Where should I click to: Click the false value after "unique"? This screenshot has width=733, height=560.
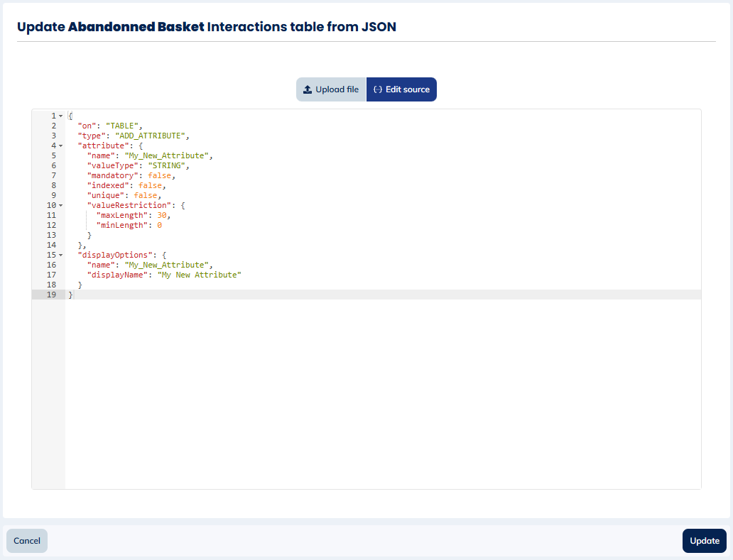pyautogui.click(x=145, y=195)
